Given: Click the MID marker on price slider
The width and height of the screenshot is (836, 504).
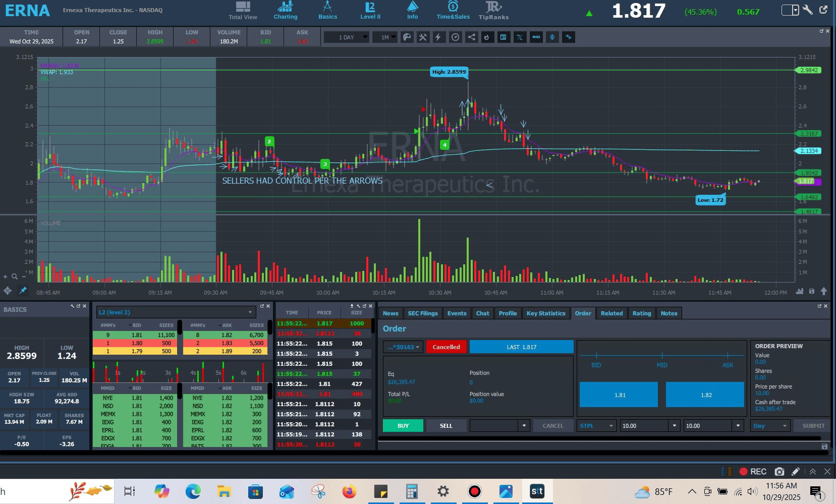Looking at the screenshot, I should point(662,356).
